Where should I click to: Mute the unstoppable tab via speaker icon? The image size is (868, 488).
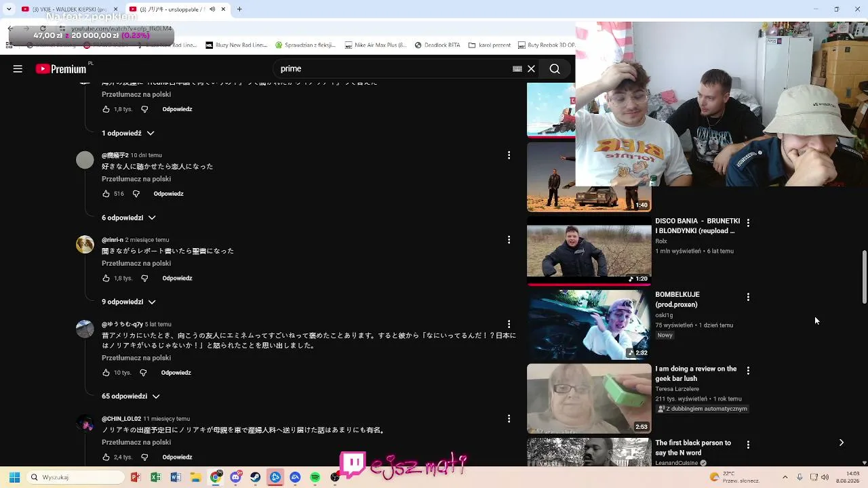point(212,9)
